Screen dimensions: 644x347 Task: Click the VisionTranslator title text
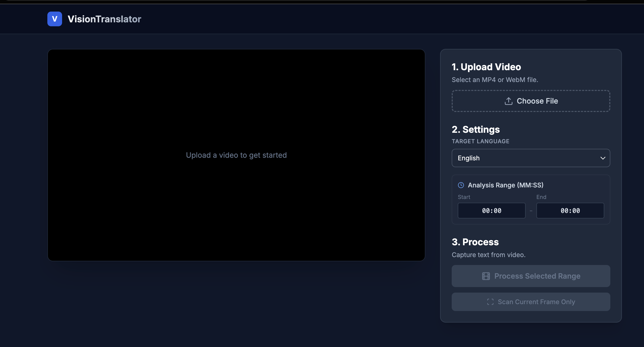pos(104,19)
